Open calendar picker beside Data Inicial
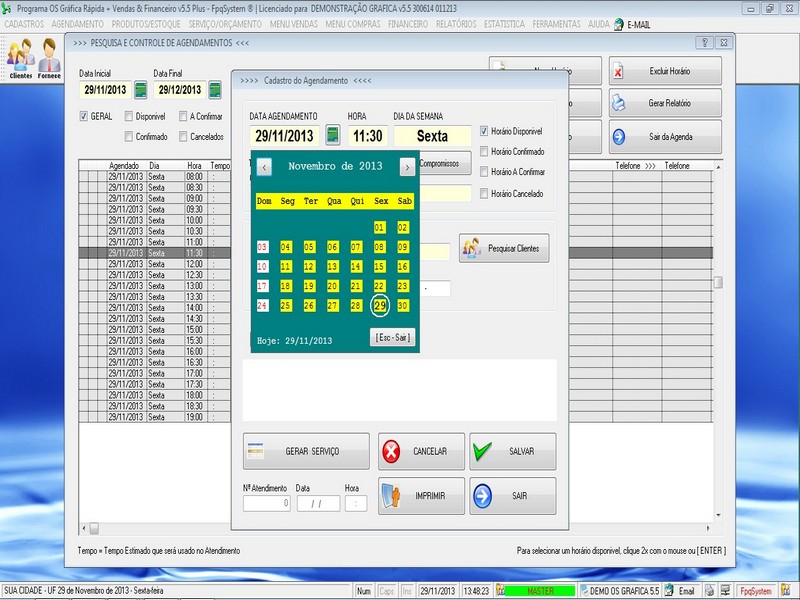The height and width of the screenshot is (600, 800). [141, 90]
